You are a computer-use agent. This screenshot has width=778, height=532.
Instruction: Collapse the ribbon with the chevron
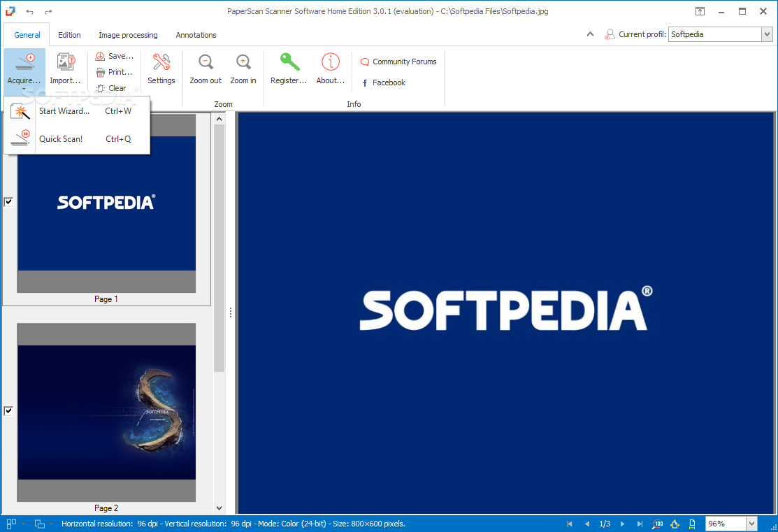590,34
